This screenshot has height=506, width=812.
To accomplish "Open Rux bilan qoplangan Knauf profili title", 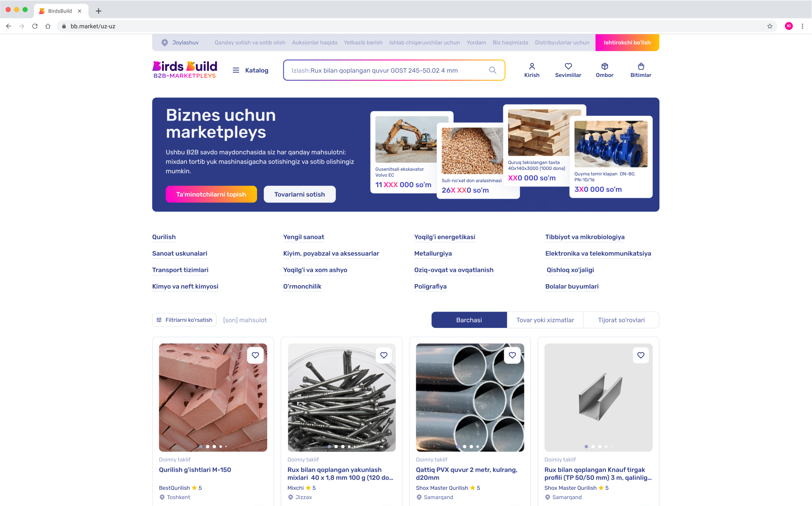I will [598, 474].
